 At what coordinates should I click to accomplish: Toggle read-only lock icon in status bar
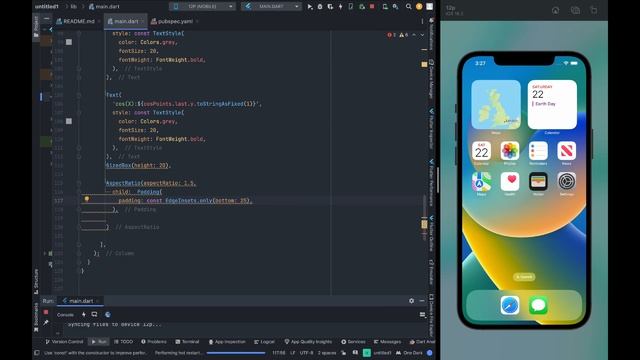(x=344, y=353)
